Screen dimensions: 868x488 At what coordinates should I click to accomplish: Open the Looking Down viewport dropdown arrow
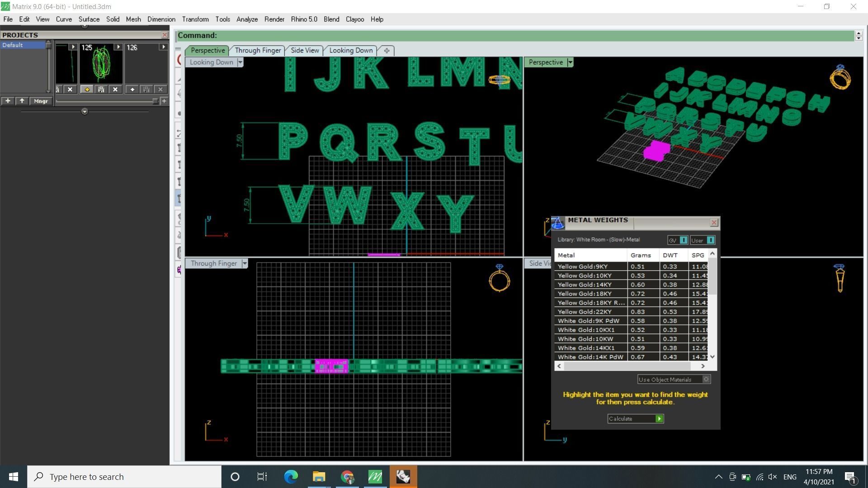coord(240,62)
